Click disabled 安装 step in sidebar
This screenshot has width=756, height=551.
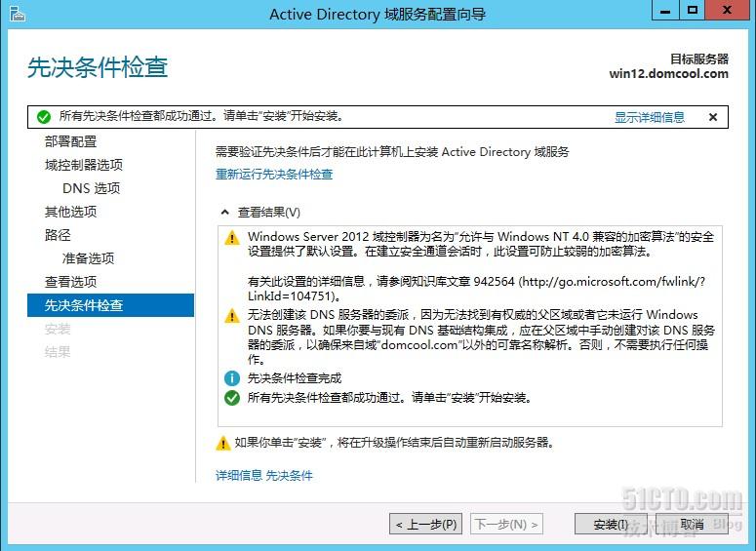[x=58, y=329]
